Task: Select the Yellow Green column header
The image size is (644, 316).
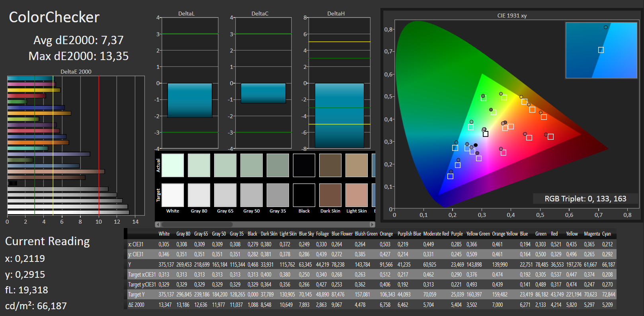Action: (478, 234)
